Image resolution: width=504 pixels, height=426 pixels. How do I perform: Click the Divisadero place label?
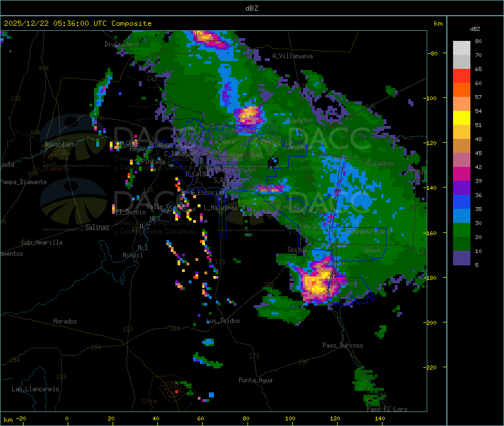tap(121, 44)
